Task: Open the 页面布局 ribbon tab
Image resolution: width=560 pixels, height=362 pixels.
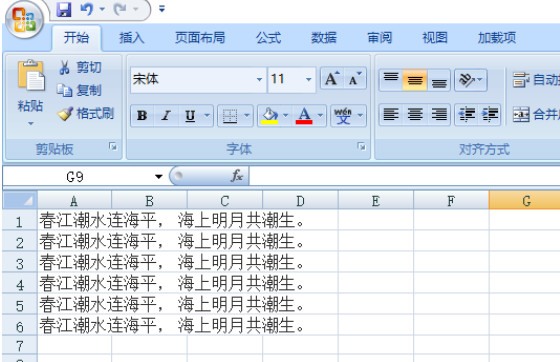Action: pos(200,37)
